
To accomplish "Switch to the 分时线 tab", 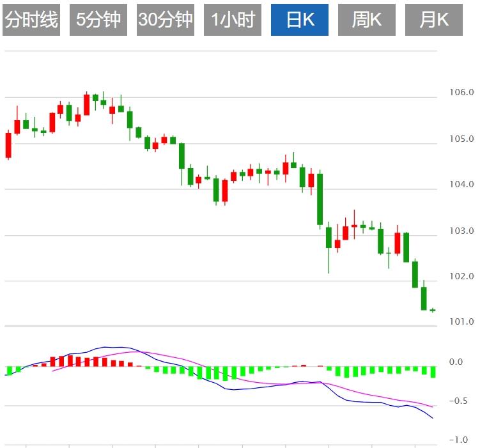I will [31, 20].
